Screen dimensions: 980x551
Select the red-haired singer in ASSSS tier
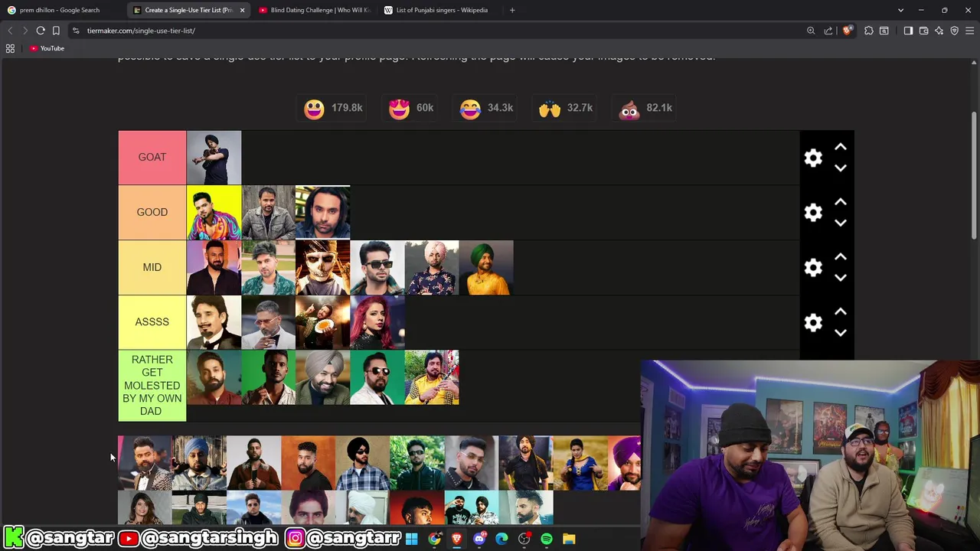point(377,322)
